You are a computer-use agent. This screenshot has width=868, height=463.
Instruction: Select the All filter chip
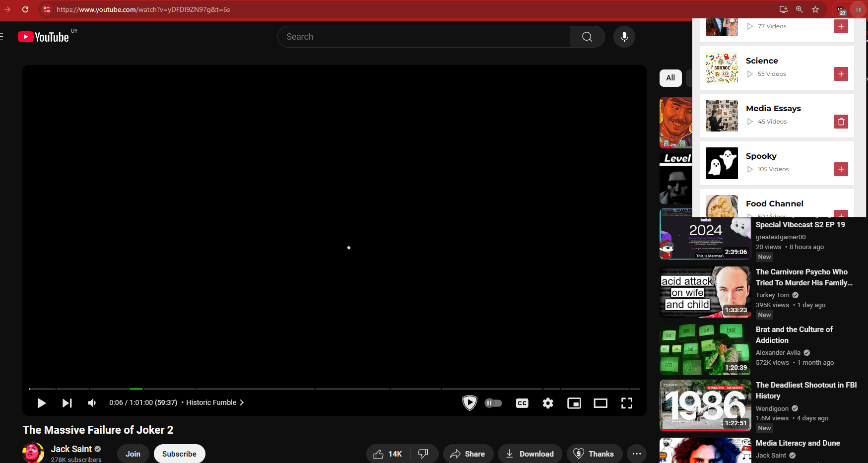tap(670, 78)
